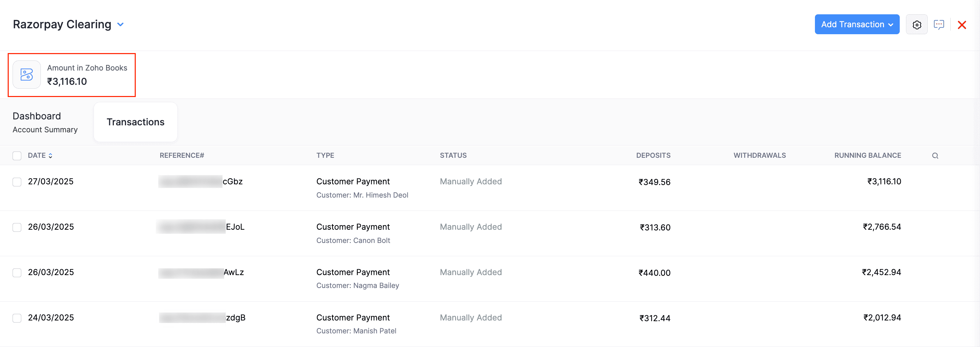
Task: Click the search icon in the table header
Action: (x=935, y=155)
